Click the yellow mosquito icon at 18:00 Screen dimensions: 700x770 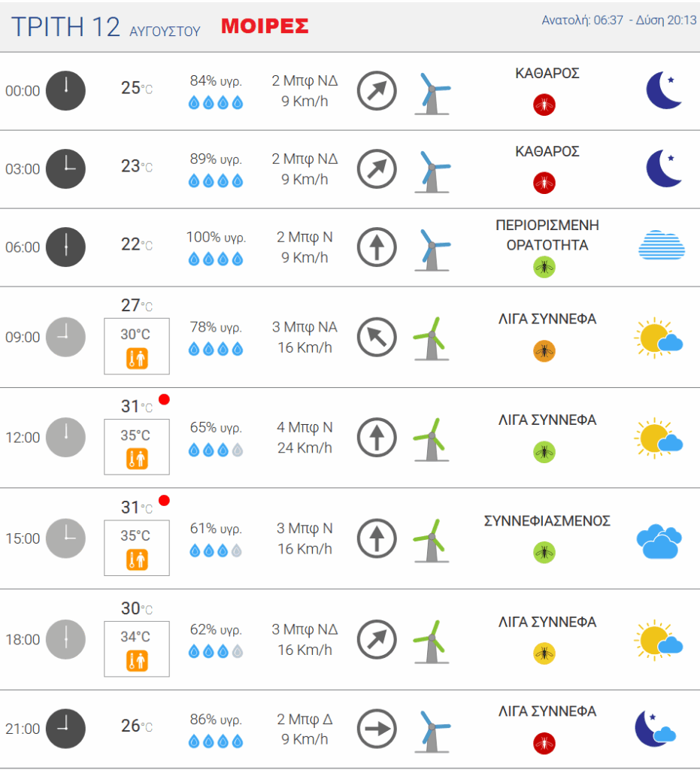tap(544, 653)
